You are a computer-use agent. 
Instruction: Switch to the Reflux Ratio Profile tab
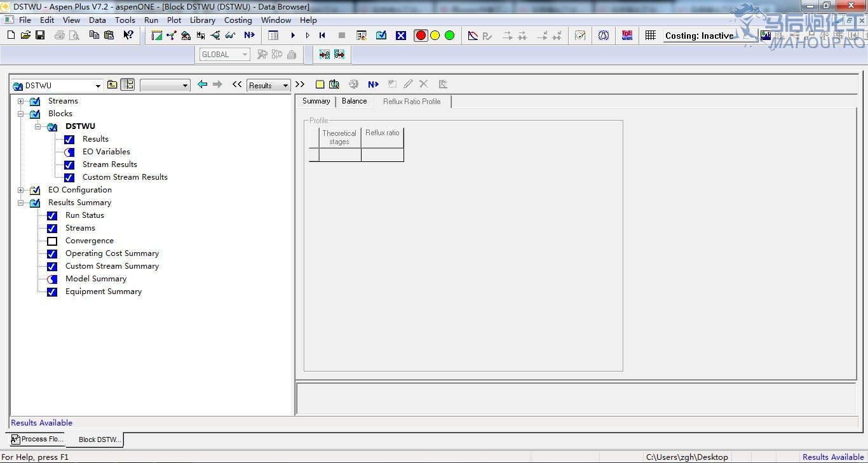[x=412, y=102]
